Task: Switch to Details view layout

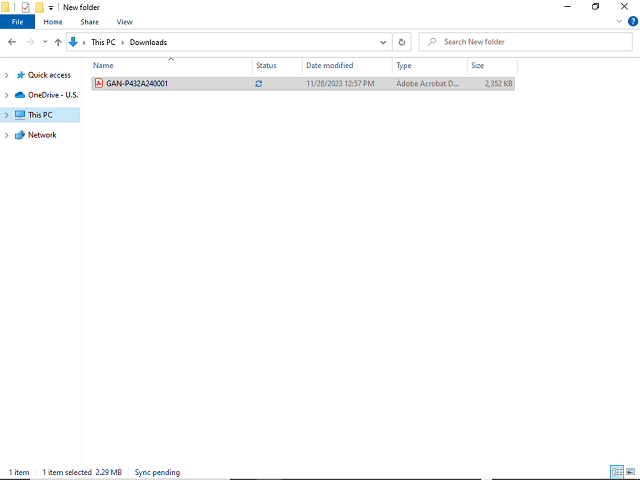Action: (x=617, y=472)
